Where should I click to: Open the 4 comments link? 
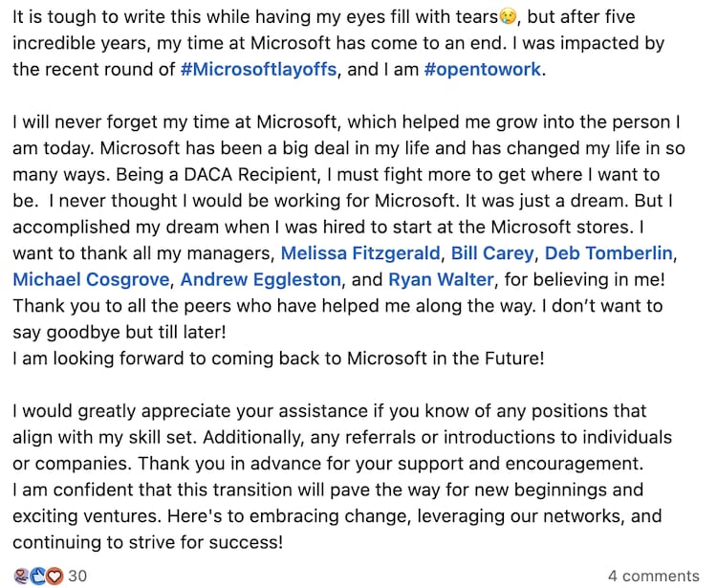point(653,576)
